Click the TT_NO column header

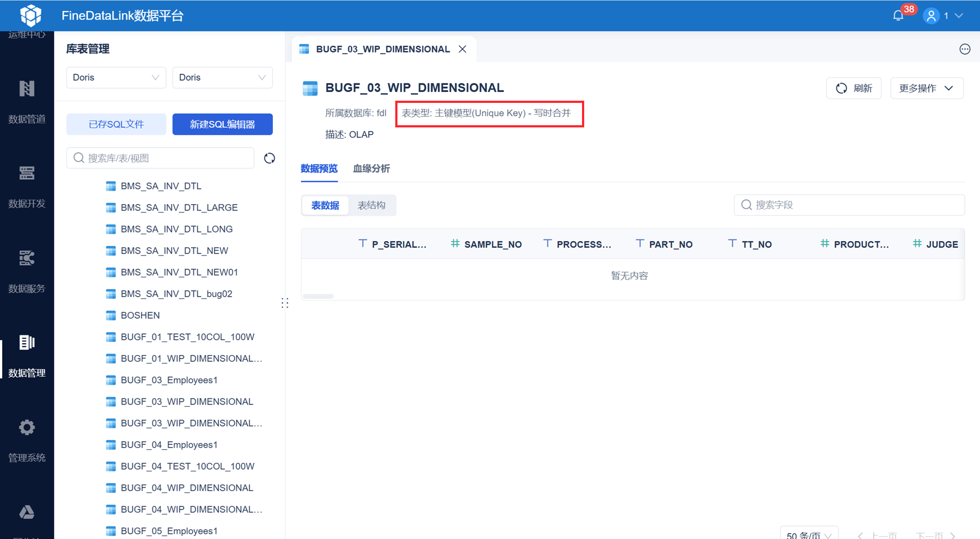[757, 244]
